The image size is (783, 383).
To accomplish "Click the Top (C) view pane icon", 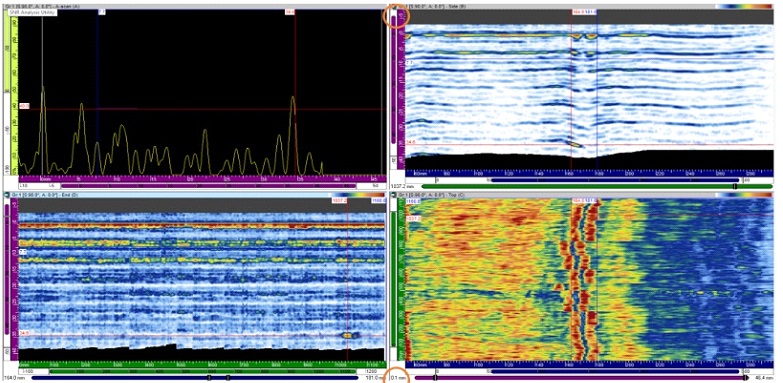I will coord(394,194).
